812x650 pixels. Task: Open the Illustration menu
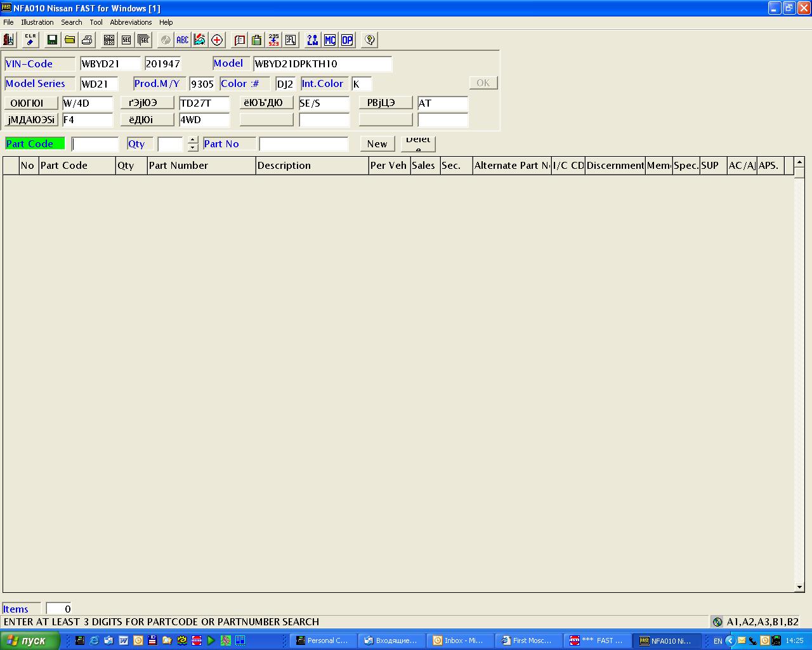[x=37, y=22]
